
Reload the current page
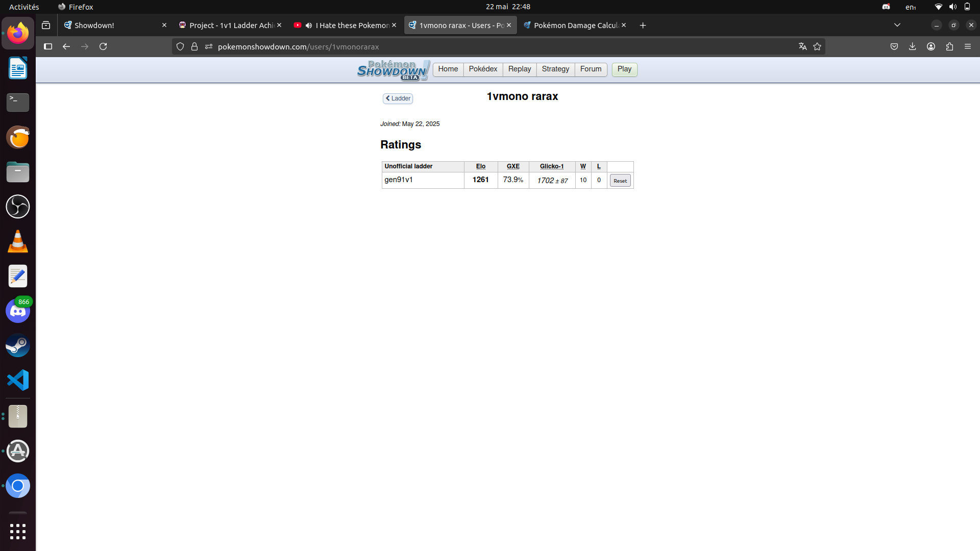(x=103, y=46)
